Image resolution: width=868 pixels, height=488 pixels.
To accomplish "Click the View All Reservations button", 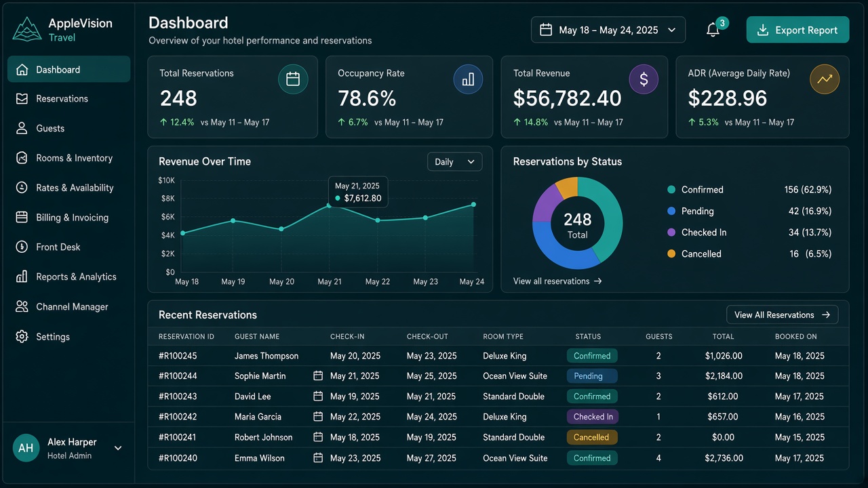I will click(x=783, y=314).
